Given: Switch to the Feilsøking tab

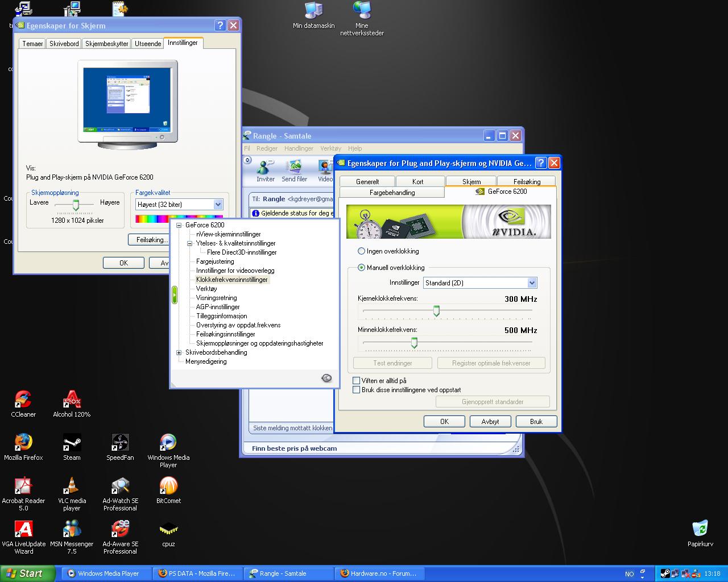Looking at the screenshot, I should [x=527, y=181].
